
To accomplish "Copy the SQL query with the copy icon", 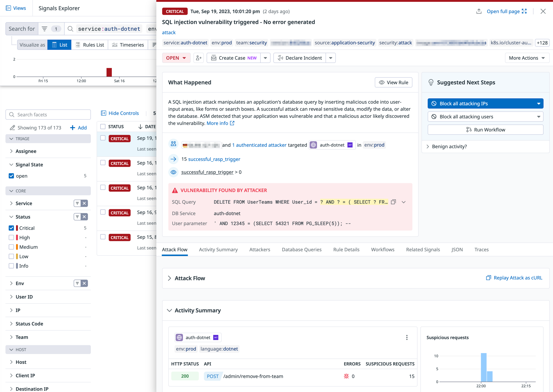I will click(x=393, y=202).
